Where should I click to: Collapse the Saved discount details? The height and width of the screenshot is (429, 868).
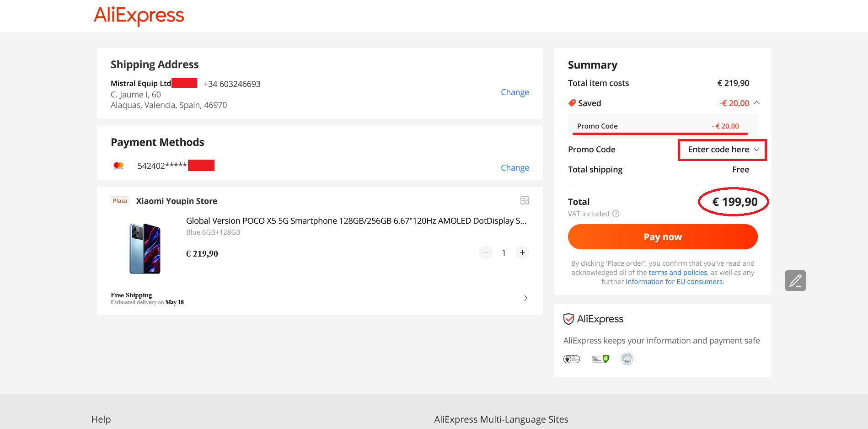756,103
